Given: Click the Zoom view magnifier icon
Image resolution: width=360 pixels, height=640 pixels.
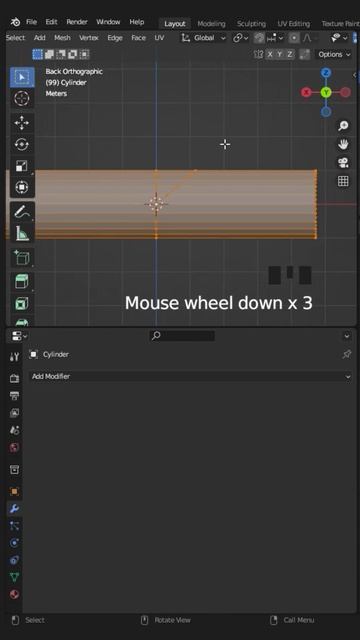Looking at the screenshot, I should [x=343, y=125].
